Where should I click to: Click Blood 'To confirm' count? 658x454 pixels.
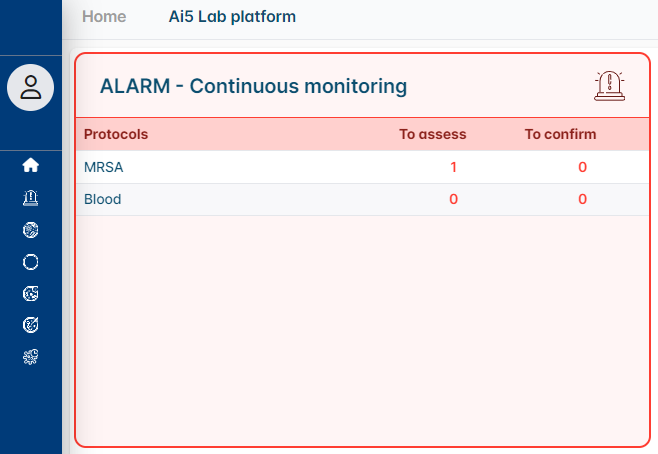point(582,199)
